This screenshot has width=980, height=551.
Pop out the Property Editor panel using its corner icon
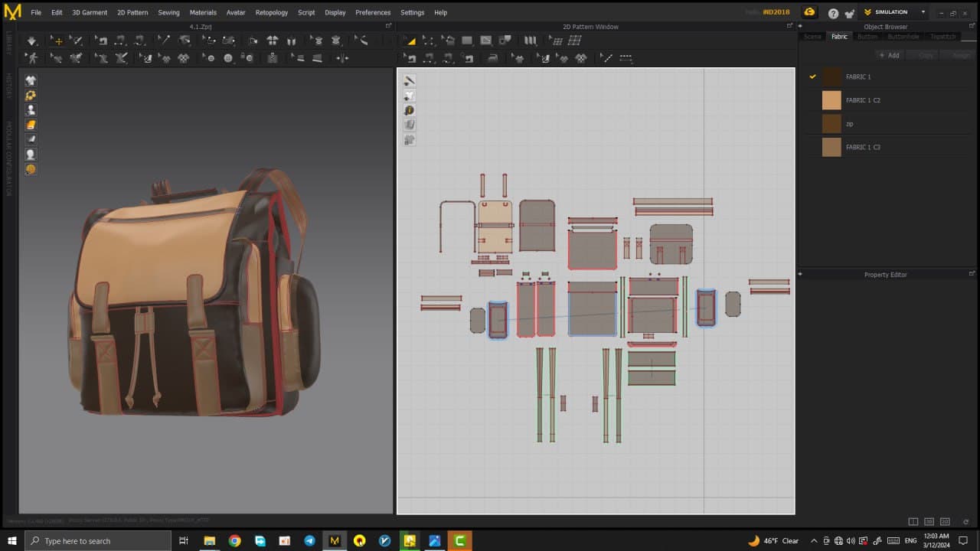coord(972,274)
